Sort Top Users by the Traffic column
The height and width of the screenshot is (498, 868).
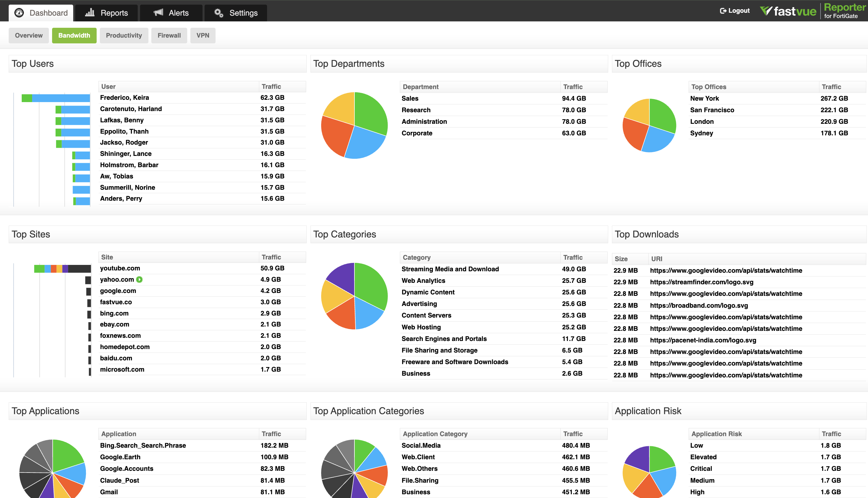click(271, 86)
